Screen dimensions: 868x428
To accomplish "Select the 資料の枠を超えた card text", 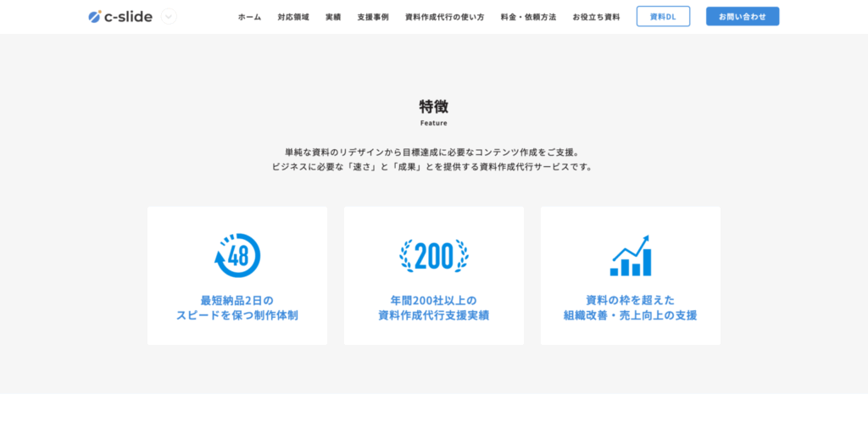I will tap(630, 308).
